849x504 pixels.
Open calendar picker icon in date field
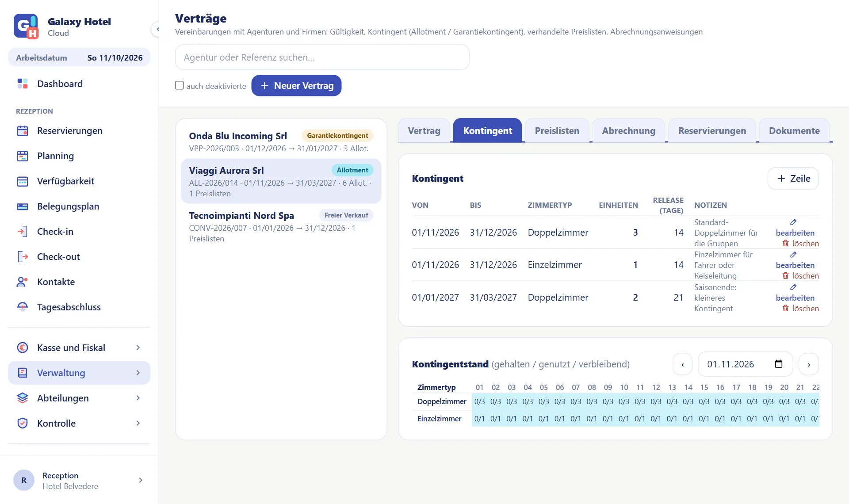779,364
